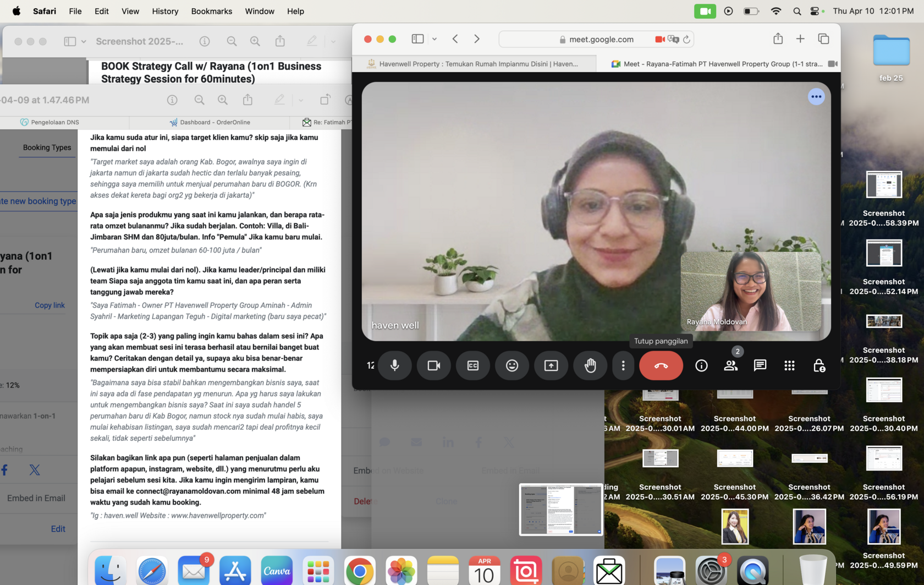Open Chrome from the Dock

(x=360, y=571)
